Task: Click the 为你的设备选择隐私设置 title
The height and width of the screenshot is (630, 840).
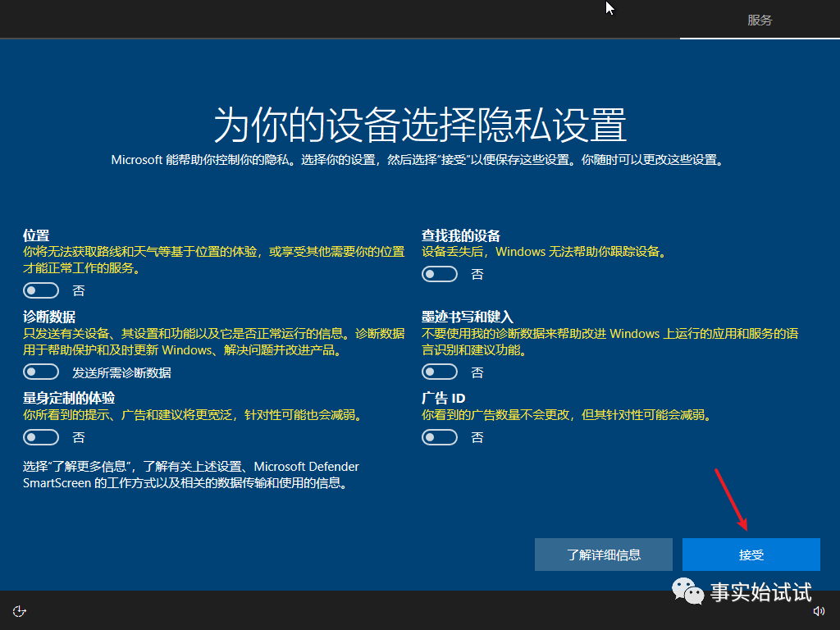Action: click(x=420, y=125)
